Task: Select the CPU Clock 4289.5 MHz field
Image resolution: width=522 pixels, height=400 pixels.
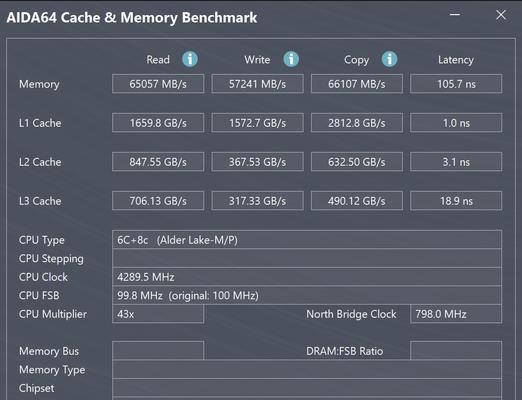Action: coord(307,277)
